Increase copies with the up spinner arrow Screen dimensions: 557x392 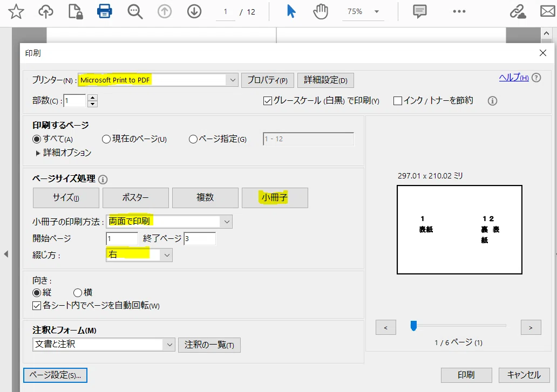tap(92, 98)
